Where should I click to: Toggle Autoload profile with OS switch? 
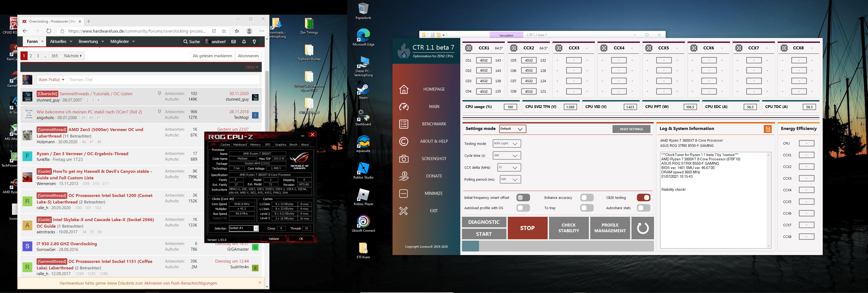tap(523, 208)
